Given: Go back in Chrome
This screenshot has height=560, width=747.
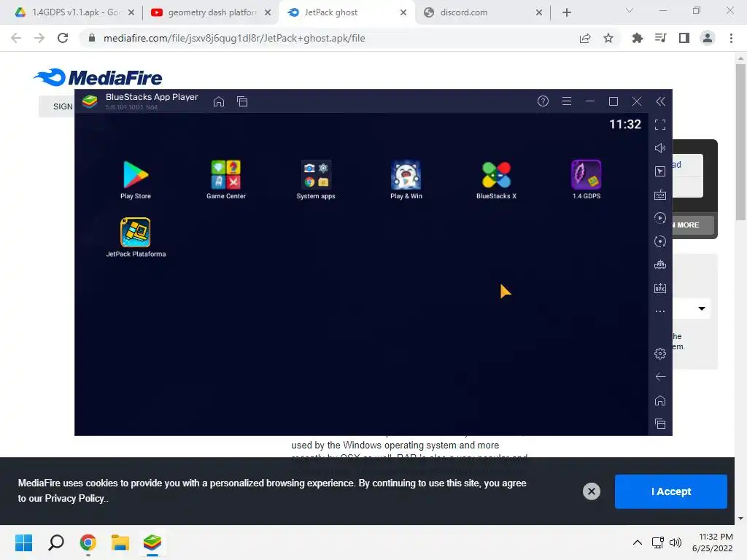Looking at the screenshot, I should pyautogui.click(x=16, y=38).
